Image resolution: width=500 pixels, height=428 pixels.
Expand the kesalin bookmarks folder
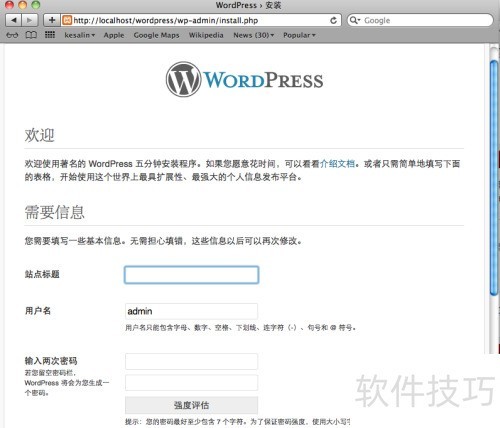(x=80, y=35)
